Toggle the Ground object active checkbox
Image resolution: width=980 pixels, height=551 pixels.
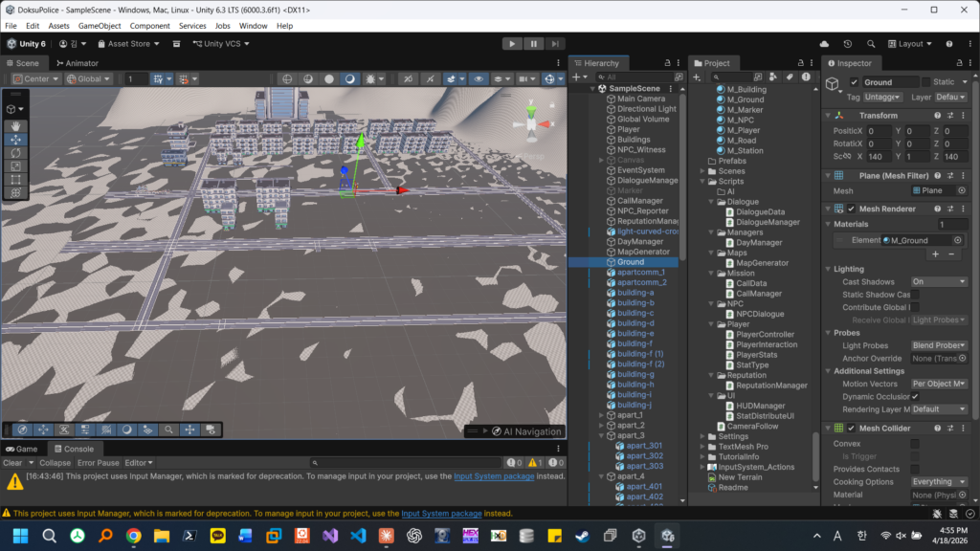[854, 82]
